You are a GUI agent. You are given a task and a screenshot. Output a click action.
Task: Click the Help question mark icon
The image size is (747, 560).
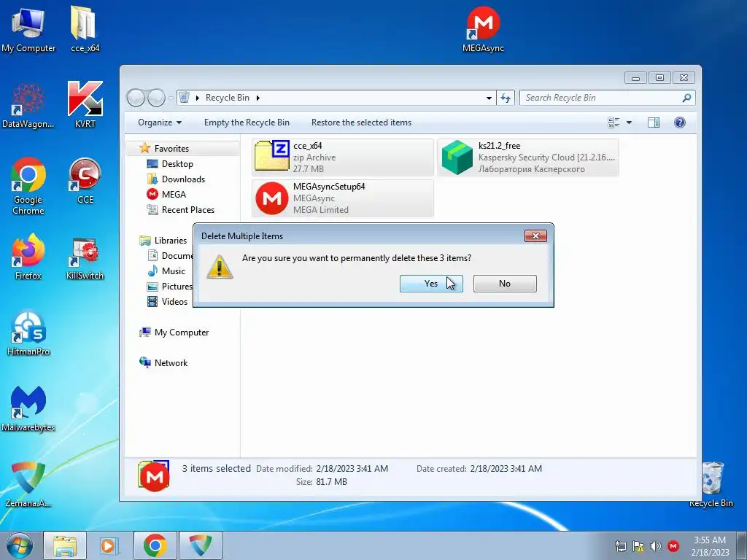coord(680,122)
